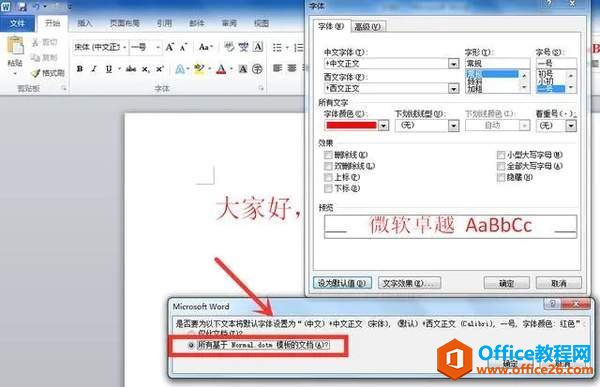Apply Subscript from the ribbon

145,69
